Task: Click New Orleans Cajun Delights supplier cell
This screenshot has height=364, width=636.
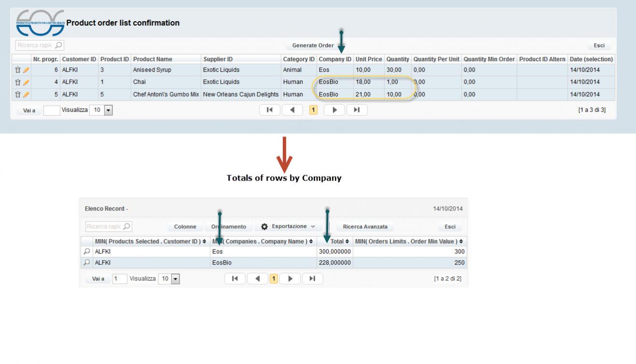Action: [241, 95]
